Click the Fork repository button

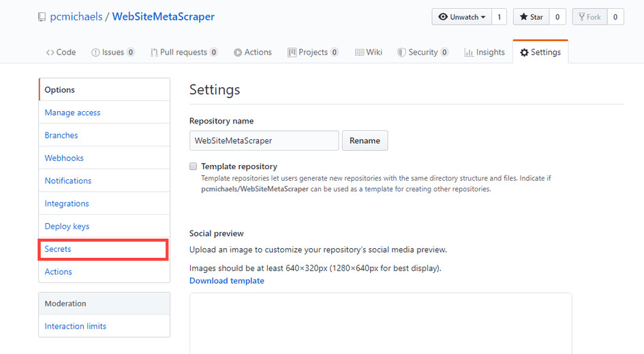tap(589, 17)
